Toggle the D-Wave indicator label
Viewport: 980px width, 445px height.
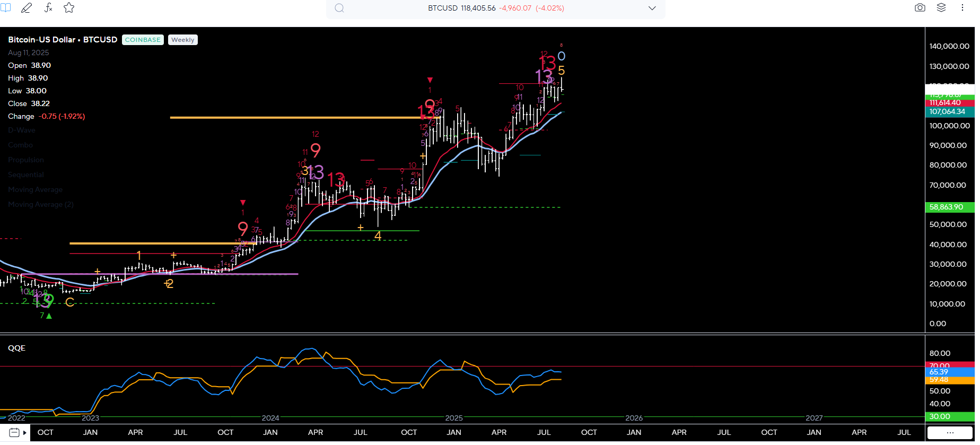[22, 130]
